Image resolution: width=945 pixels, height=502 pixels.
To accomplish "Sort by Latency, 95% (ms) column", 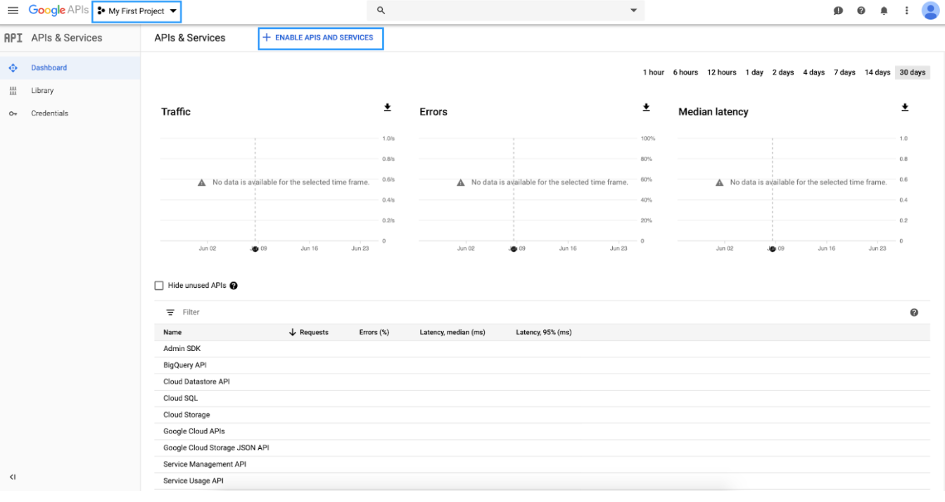I will point(544,332).
